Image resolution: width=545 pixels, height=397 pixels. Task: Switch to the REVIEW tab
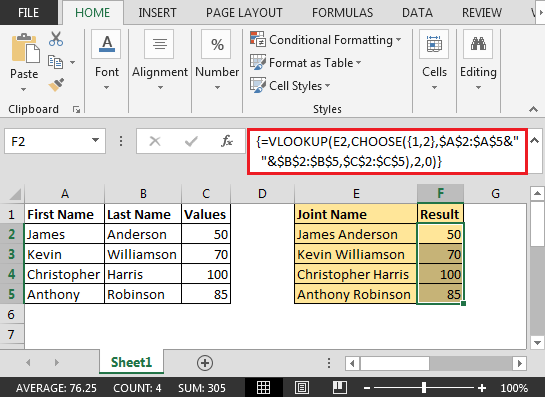click(482, 13)
